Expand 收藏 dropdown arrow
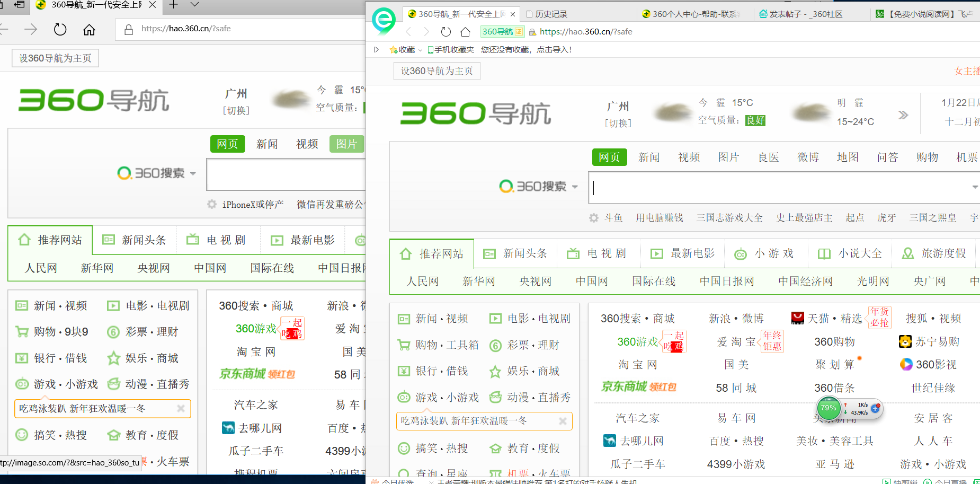The width and height of the screenshot is (980, 484). tap(421, 50)
